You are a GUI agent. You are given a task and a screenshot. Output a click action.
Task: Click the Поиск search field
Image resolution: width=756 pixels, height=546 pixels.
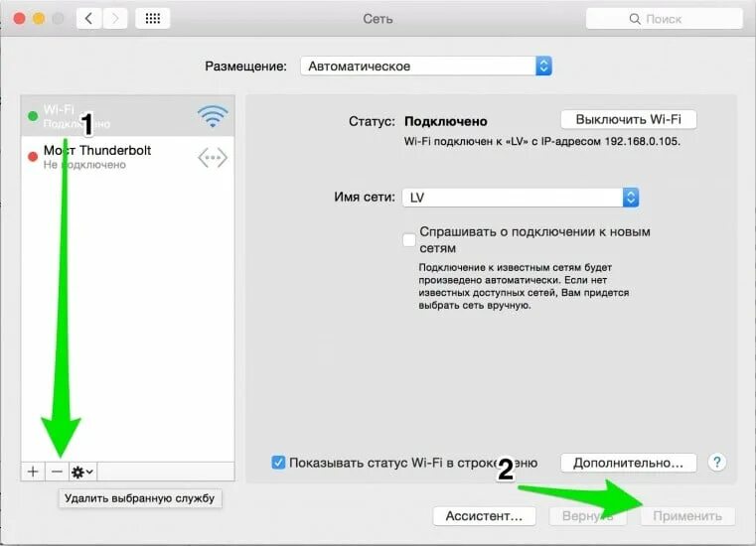coord(664,19)
